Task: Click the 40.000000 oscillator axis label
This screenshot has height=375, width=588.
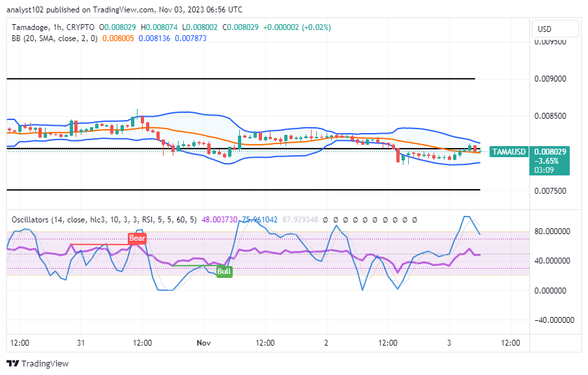Action: tap(552, 261)
